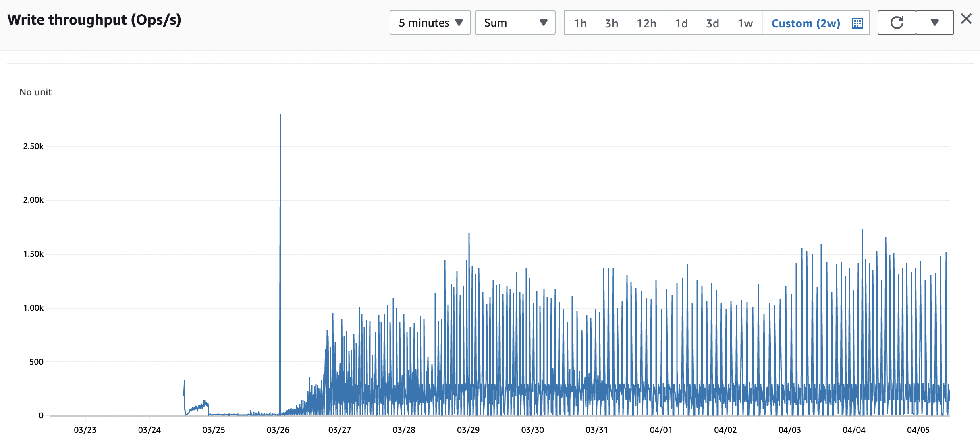This screenshot has width=980, height=444.
Task: Switch to the 1d range tab
Action: click(682, 23)
